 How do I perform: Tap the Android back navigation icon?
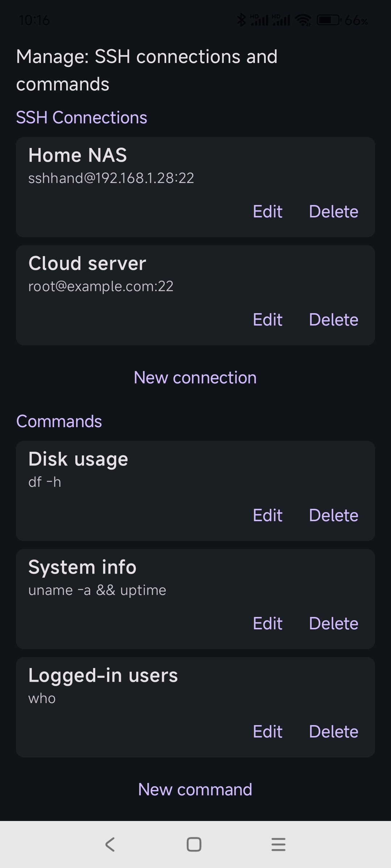coord(110,844)
